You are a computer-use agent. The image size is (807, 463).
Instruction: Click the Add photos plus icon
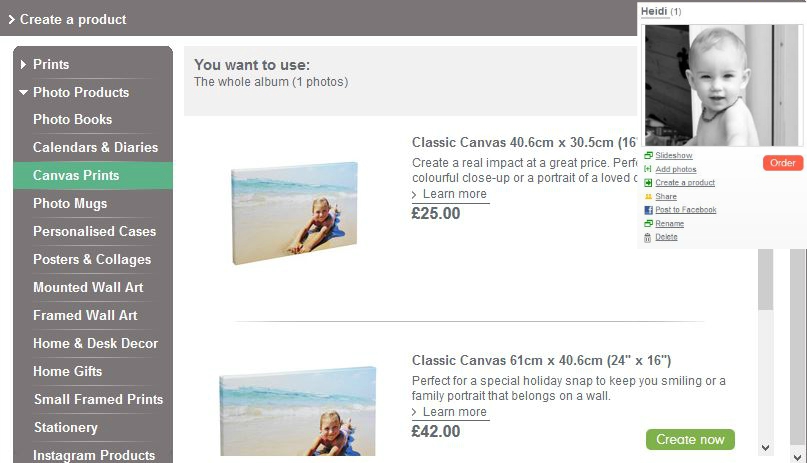click(648, 169)
